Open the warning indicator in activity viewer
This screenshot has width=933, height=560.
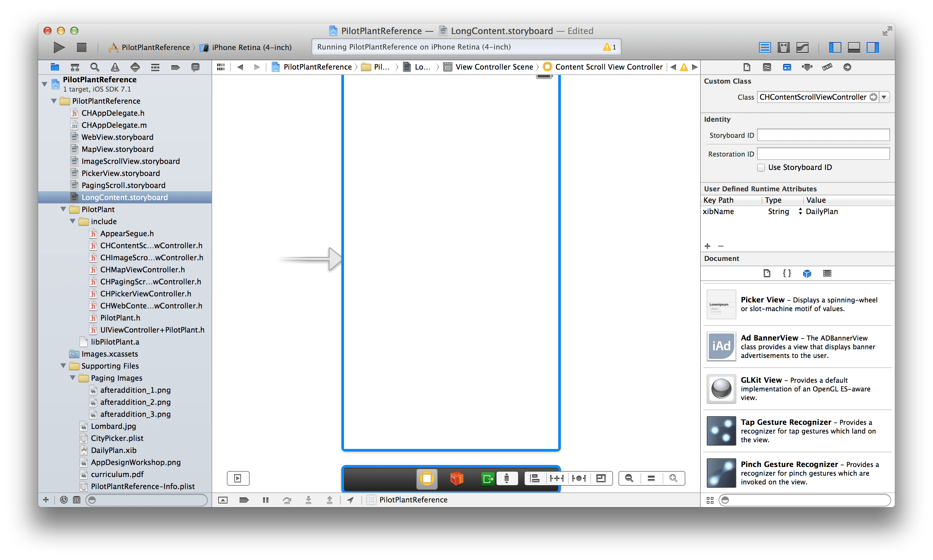click(609, 47)
